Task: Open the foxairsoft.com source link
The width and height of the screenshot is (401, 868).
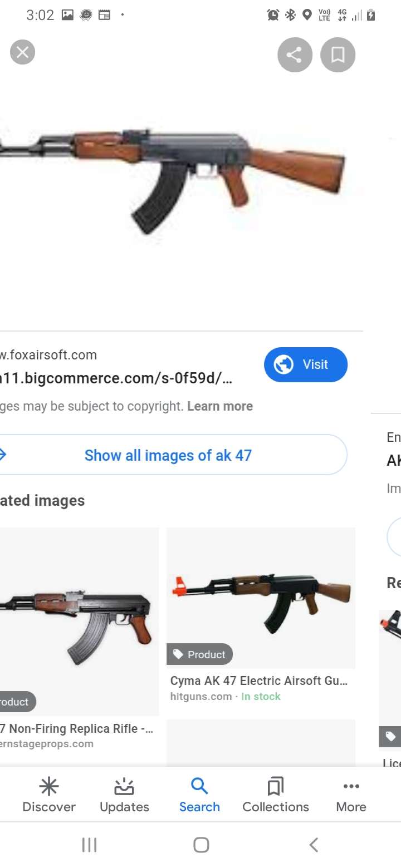Action: [x=48, y=355]
